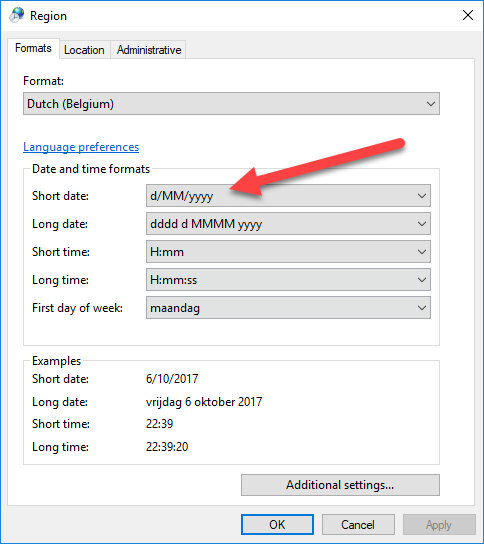
Task: Open the Short time H:mm dropdown
Action: [288, 252]
